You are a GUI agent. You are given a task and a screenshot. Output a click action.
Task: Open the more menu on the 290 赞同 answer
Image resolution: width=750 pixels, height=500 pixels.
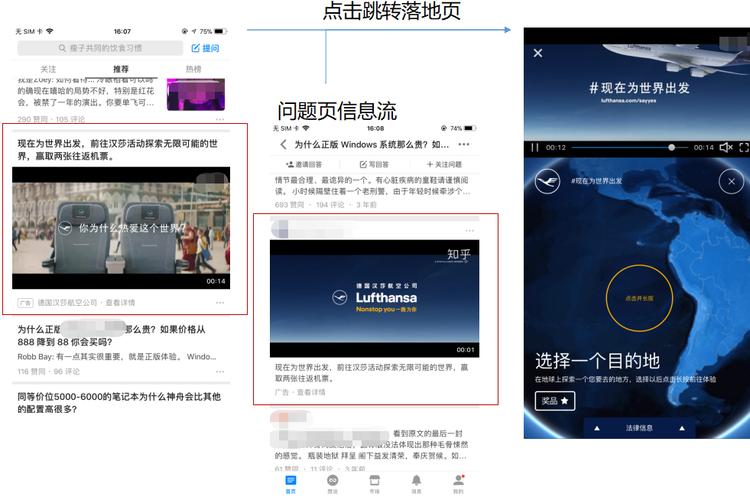pos(220,119)
